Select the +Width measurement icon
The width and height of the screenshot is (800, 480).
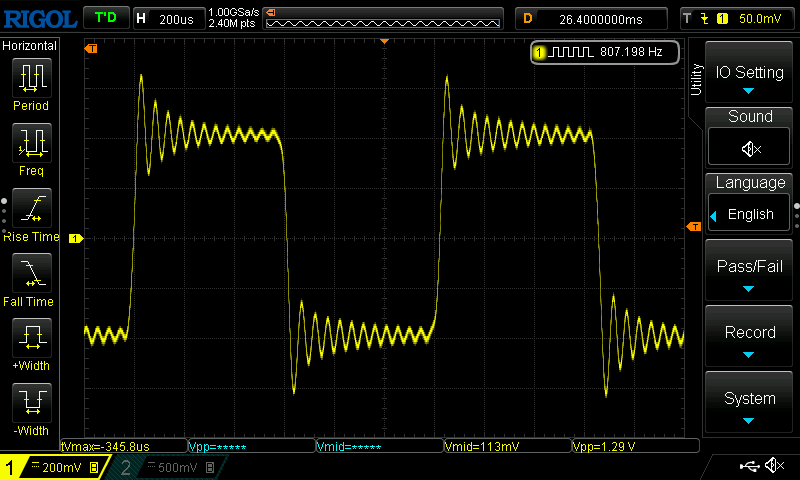coord(32,338)
